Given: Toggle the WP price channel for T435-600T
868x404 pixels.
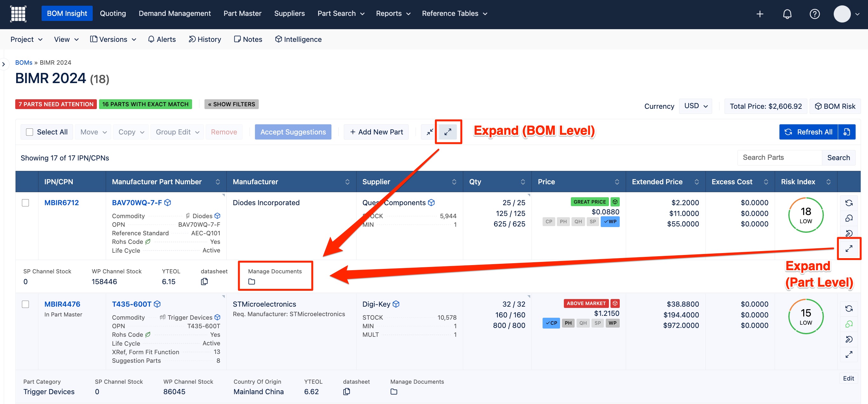Looking at the screenshot, I should click(x=613, y=323).
